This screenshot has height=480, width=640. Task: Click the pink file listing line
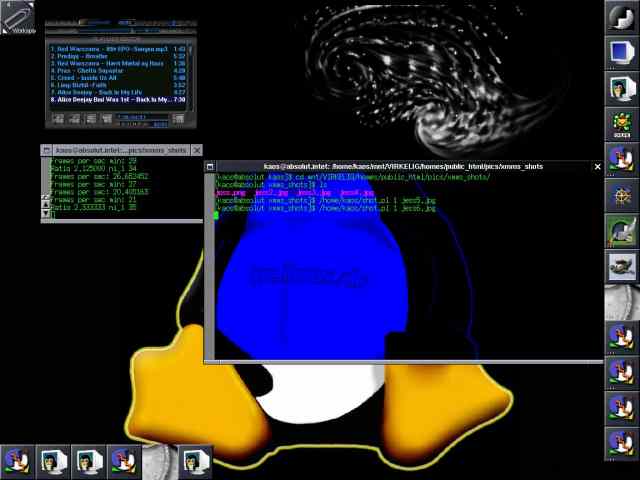coord(295,193)
